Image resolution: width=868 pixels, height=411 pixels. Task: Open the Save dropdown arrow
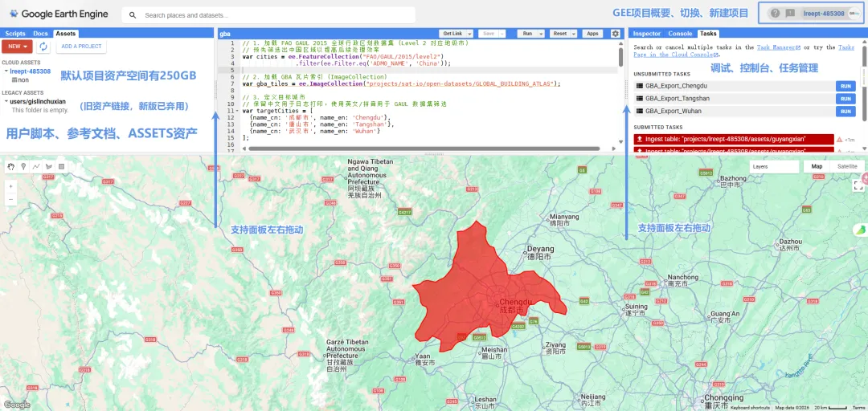click(502, 34)
